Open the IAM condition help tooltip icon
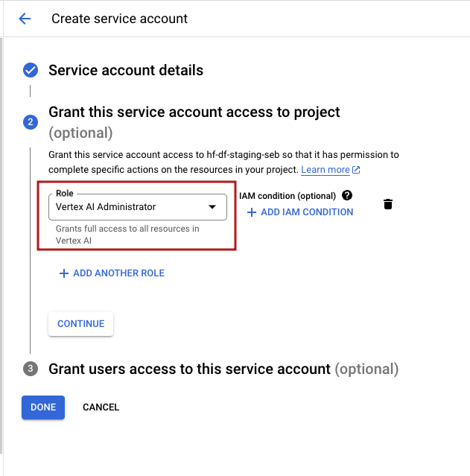Image resolution: width=470 pixels, height=476 pixels. coord(346,195)
